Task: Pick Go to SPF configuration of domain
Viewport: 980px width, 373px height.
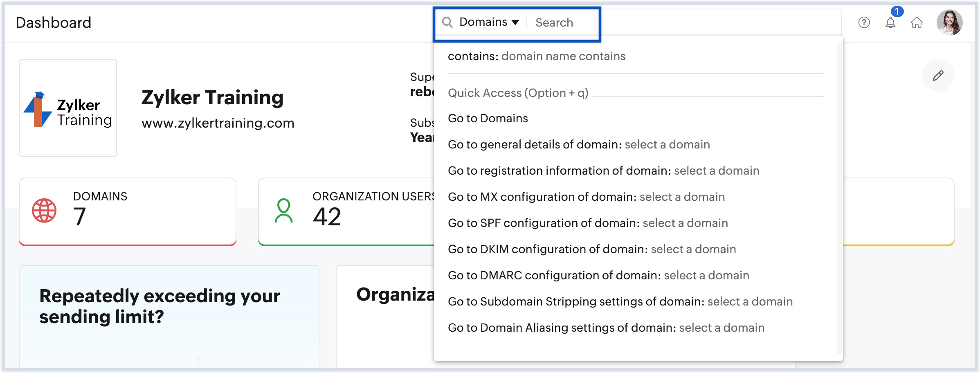Action: (587, 223)
